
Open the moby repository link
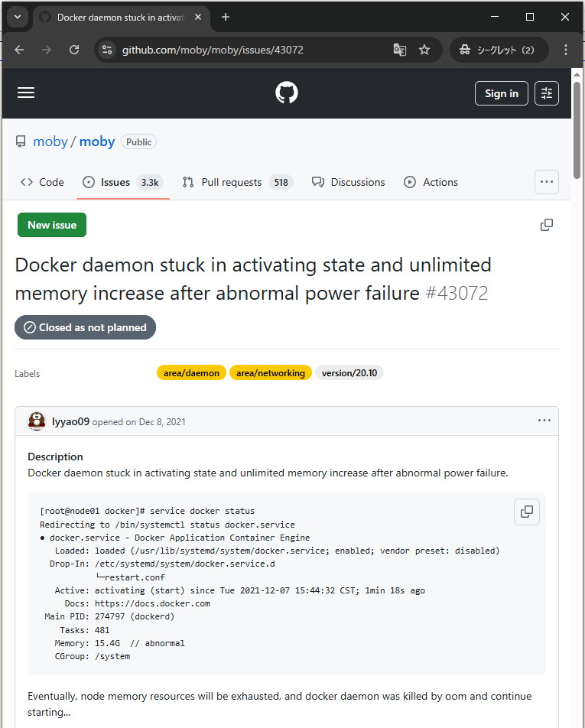point(96,141)
